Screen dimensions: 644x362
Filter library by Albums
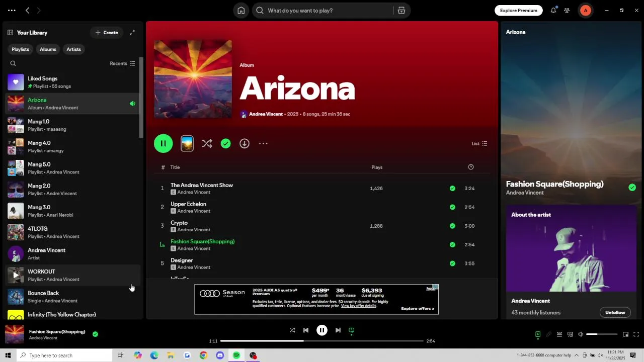[48, 49]
